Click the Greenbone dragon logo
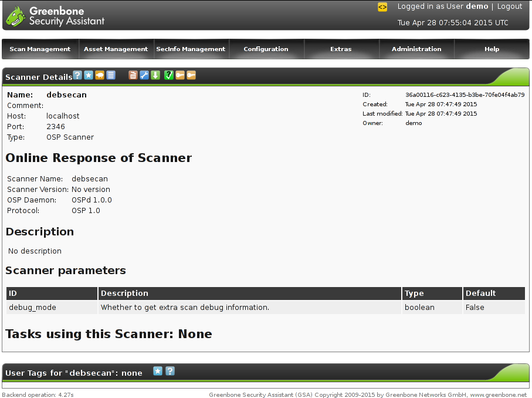Screen dimensions: 532x398 [x=15, y=16]
